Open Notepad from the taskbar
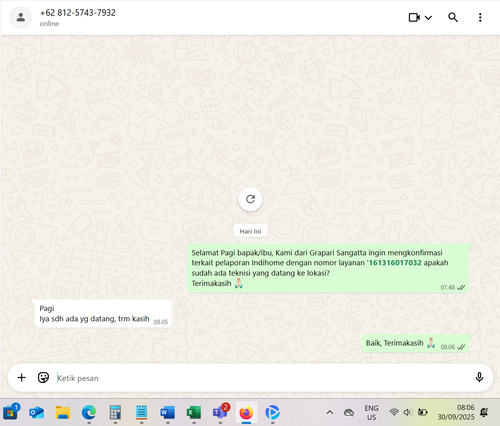The image size is (500, 426). pyautogui.click(x=141, y=413)
